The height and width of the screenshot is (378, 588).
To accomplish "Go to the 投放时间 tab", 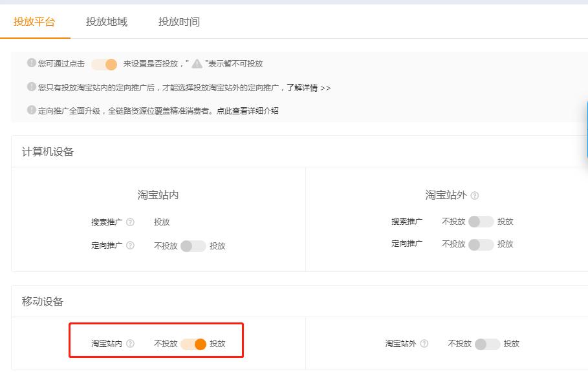I will (x=179, y=22).
